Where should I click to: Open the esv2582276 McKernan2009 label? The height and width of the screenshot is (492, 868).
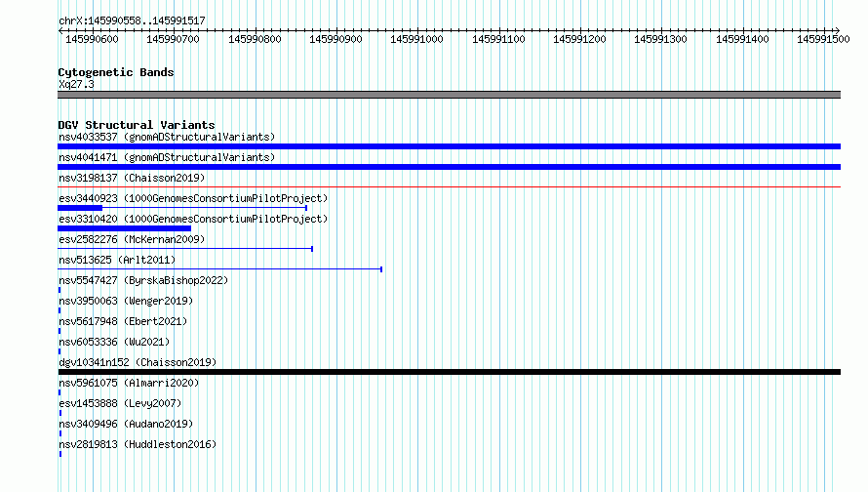coord(132,239)
